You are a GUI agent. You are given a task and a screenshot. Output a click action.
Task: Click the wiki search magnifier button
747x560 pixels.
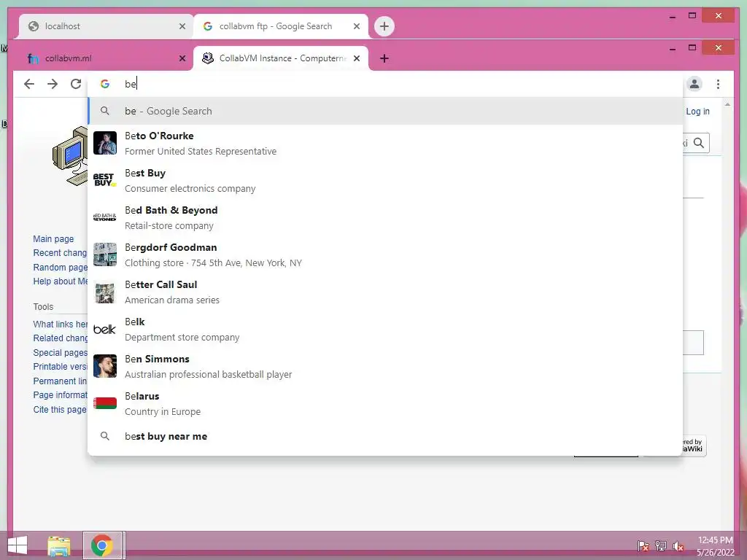pyautogui.click(x=698, y=143)
